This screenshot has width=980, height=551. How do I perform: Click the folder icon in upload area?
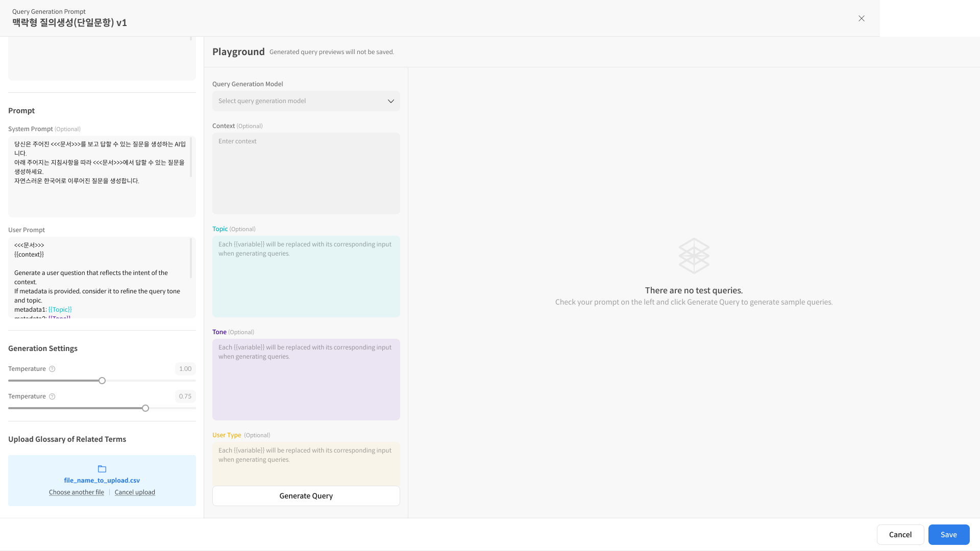click(102, 469)
